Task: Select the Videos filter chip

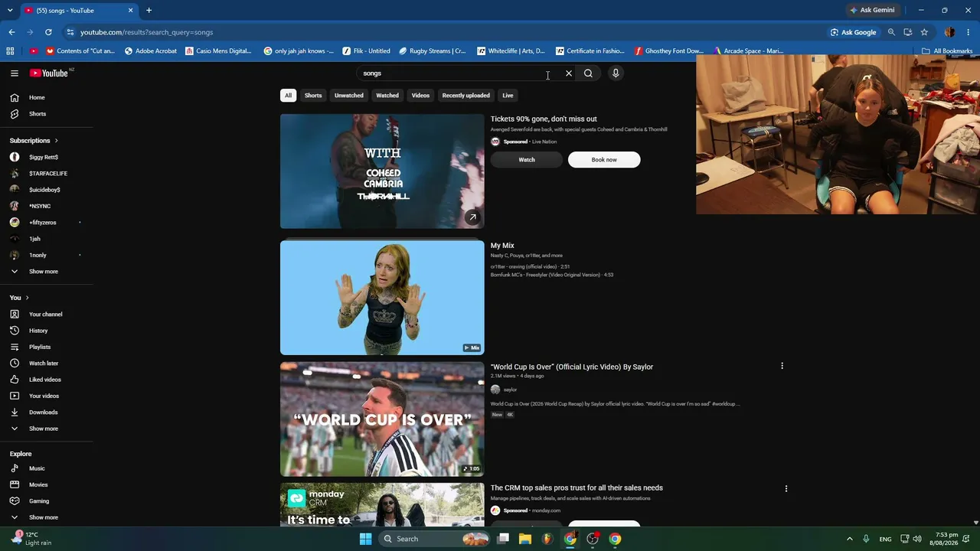Action: pos(420,96)
